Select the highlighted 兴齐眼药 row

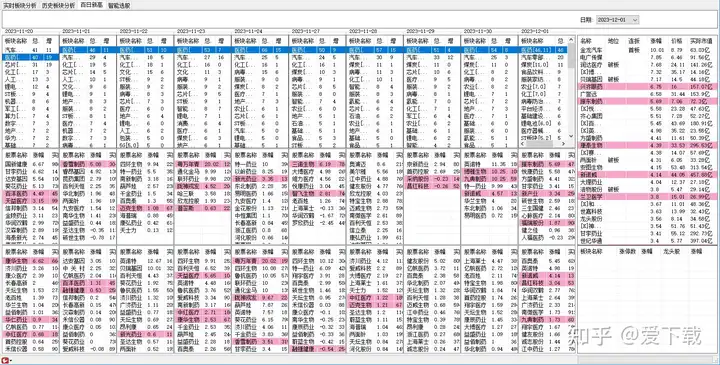tap(646, 86)
